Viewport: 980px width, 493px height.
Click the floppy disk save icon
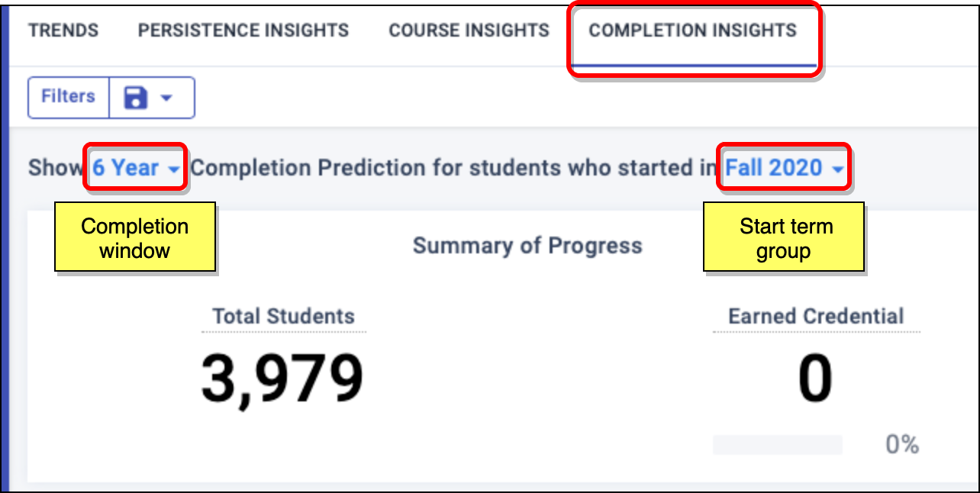click(x=135, y=98)
